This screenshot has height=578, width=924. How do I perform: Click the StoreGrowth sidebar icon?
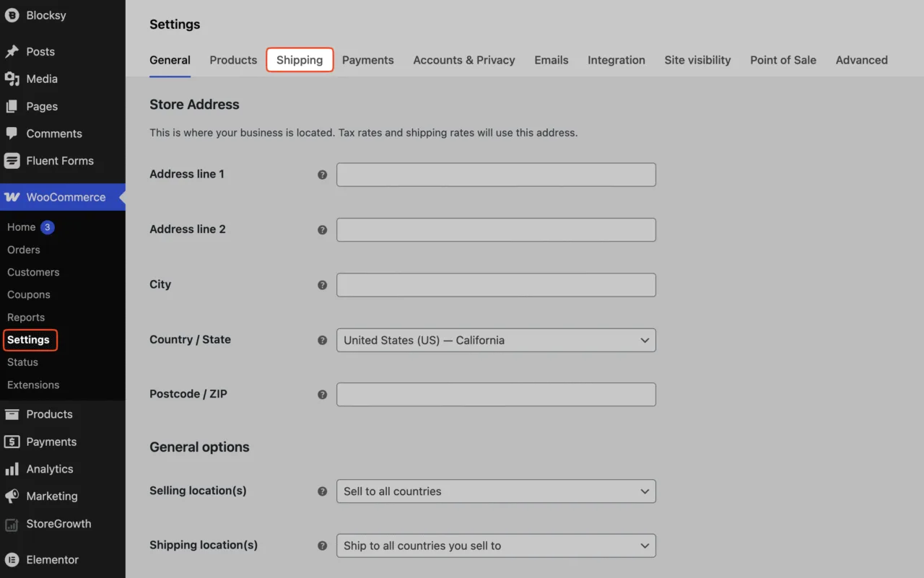12,524
